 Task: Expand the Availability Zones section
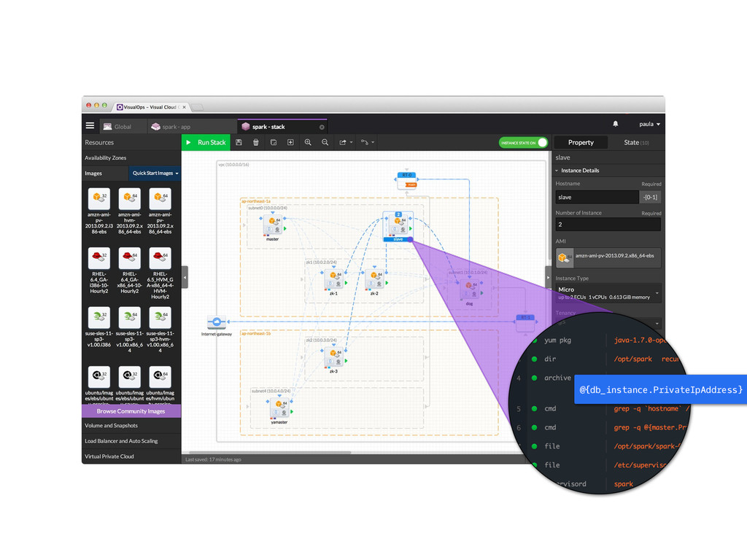[131, 157]
